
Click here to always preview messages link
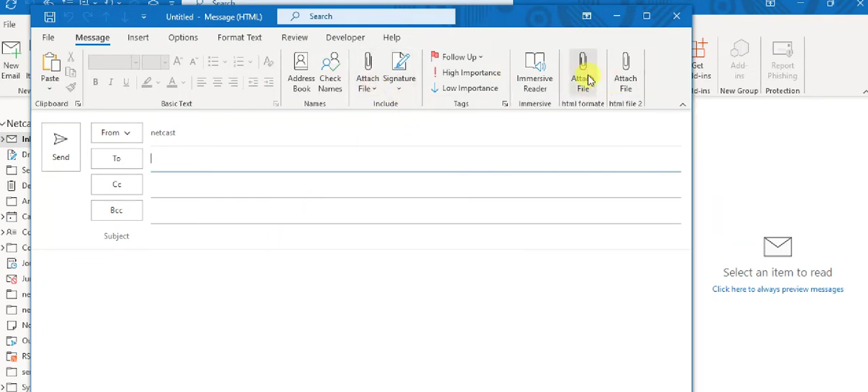tap(778, 289)
